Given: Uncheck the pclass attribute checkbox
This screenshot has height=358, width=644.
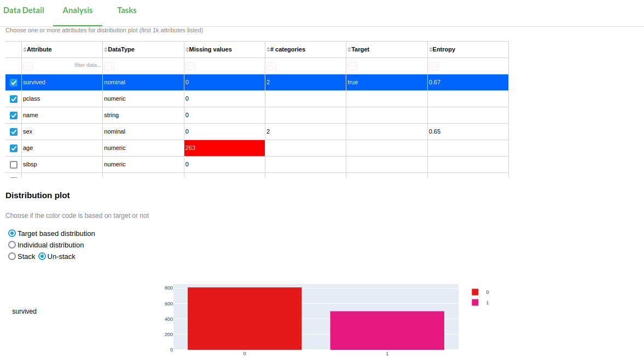Looking at the screenshot, I should tap(14, 99).
